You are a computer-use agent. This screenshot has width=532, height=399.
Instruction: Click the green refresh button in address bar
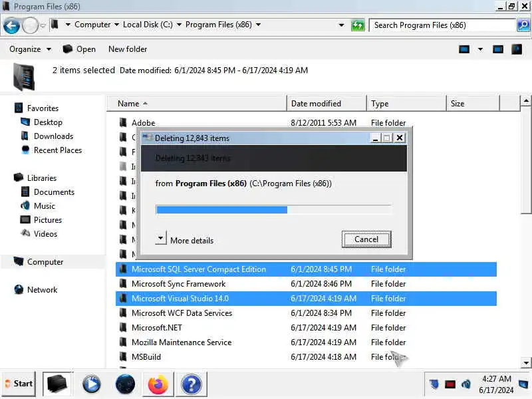point(358,25)
